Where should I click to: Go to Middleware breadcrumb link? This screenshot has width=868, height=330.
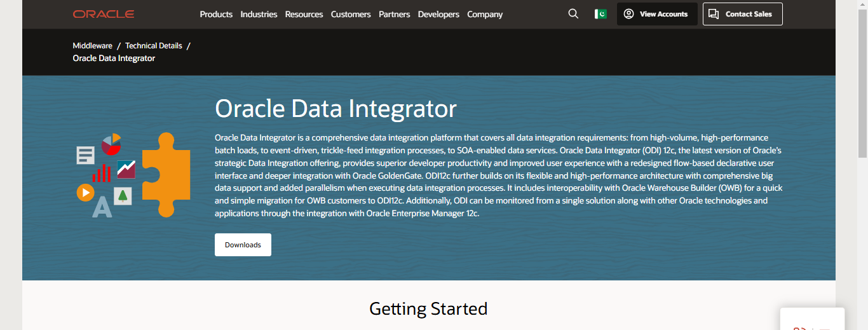click(x=92, y=46)
